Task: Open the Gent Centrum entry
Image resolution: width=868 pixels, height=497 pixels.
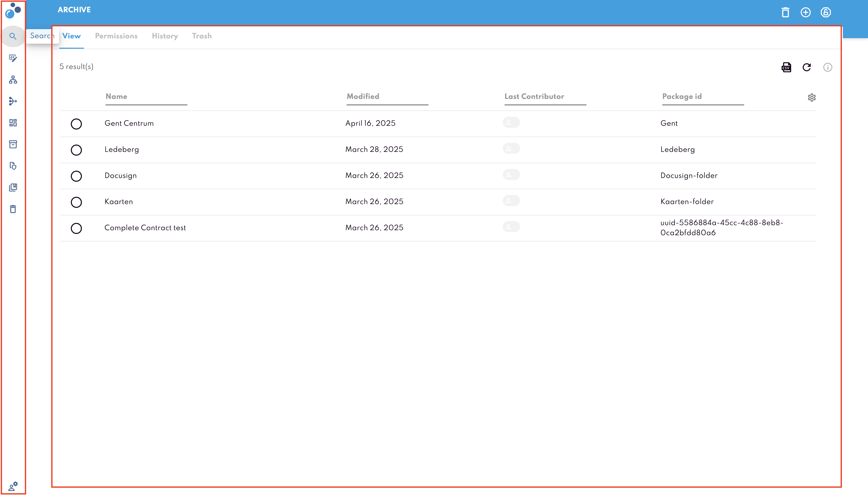Action: (129, 123)
